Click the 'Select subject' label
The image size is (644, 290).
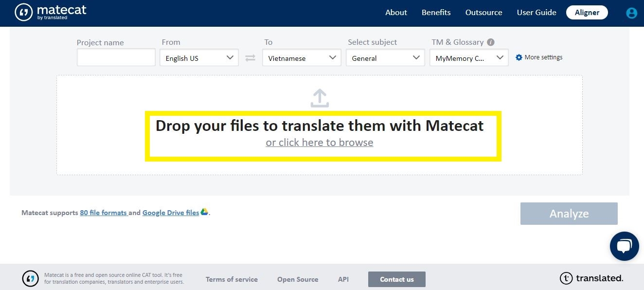tap(373, 42)
